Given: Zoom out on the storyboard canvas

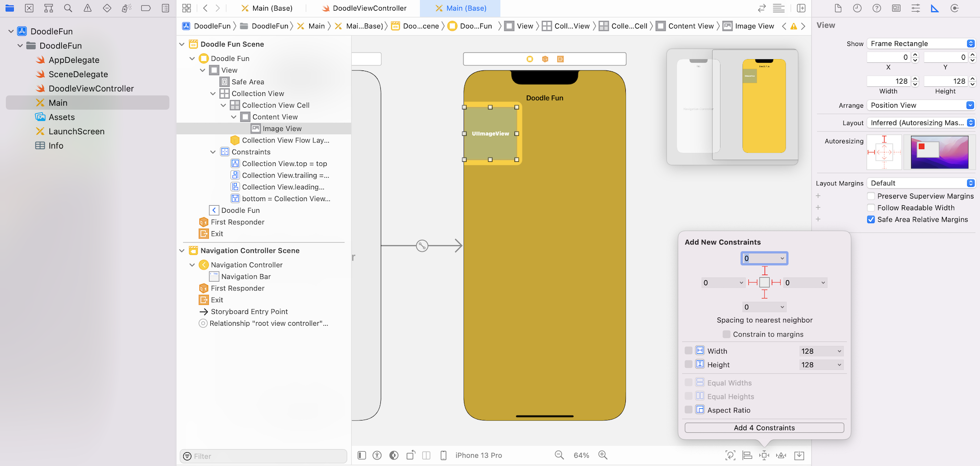Looking at the screenshot, I should [559, 455].
